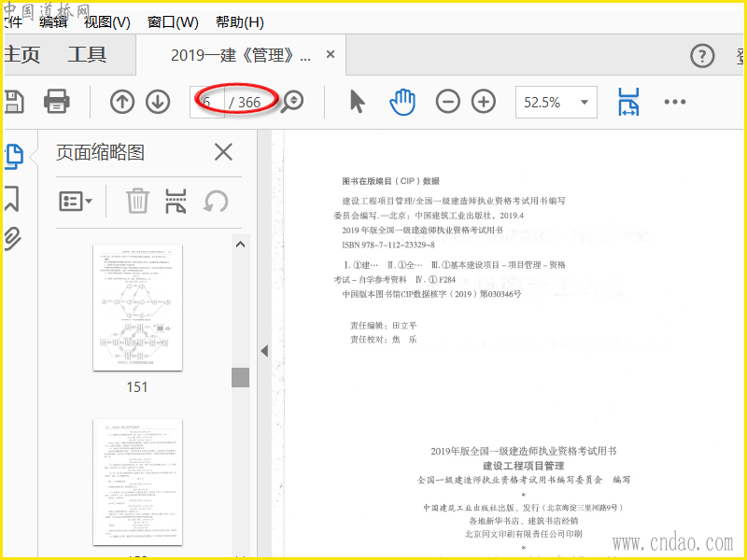
Task: Print the document with printer icon
Action: [57, 102]
